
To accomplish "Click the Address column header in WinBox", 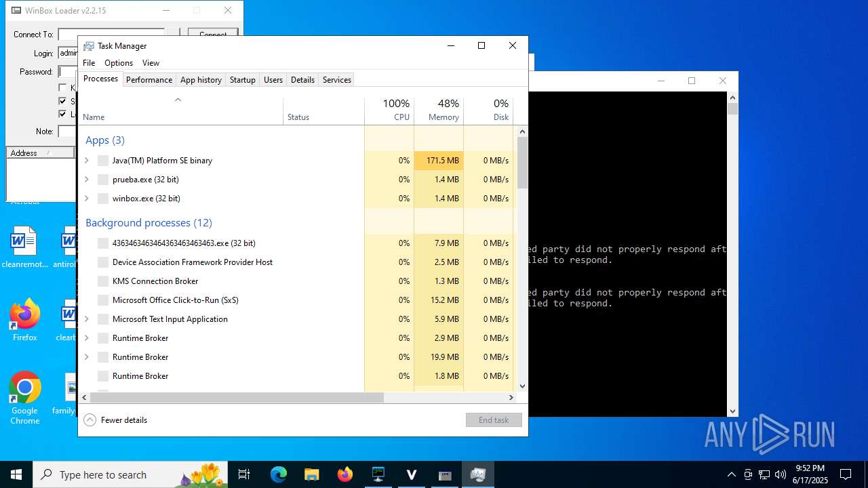I will (x=40, y=153).
